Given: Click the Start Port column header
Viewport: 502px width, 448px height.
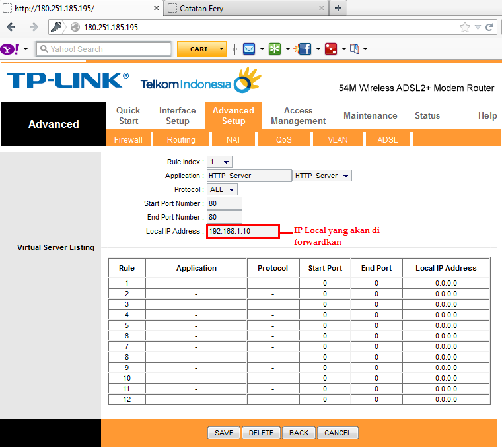Looking at the screenshot, I should (325, 268).
